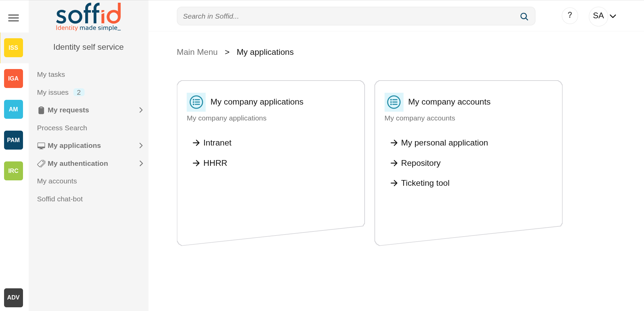Click the ADV module icon
This screenshot has height=311, width=644.
point(14,297)
